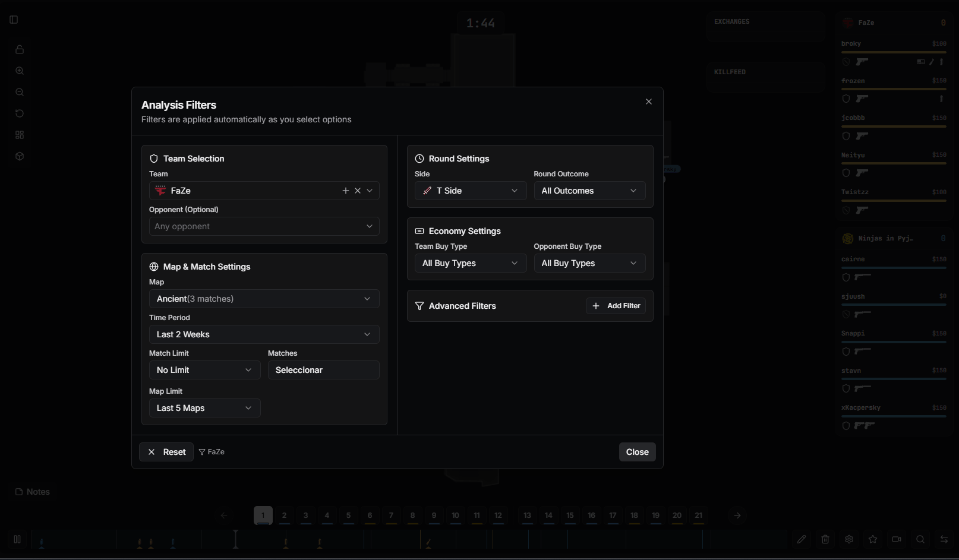959x560 pixels.
Task: Open the Map Limit Last 5 Maps dropdown
Action: pyautogui.click(x=204, y=408)
